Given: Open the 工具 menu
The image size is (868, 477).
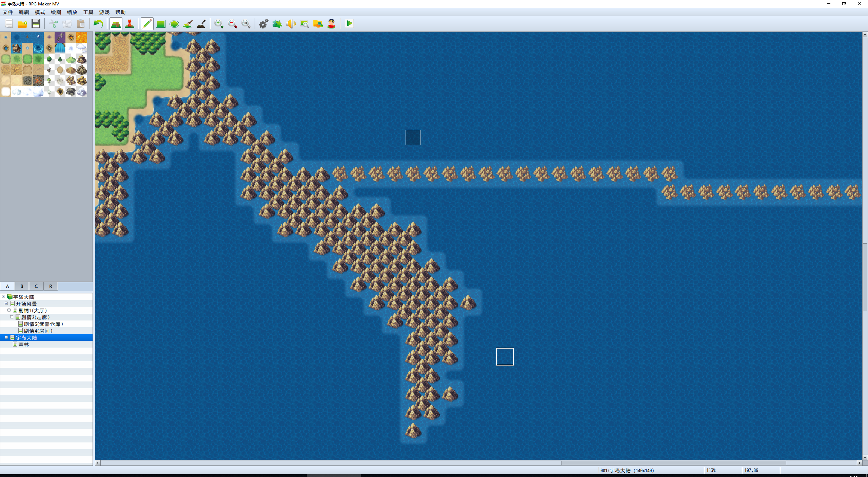Looking at the screenshot, I should (88, 12).
